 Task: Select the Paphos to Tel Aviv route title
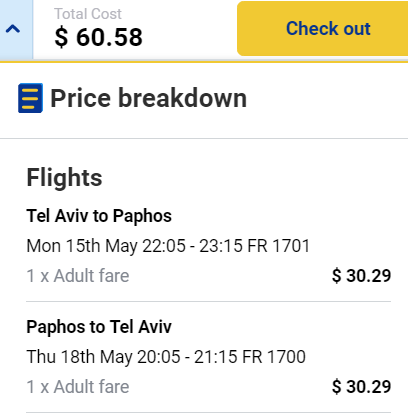point(99,327)
